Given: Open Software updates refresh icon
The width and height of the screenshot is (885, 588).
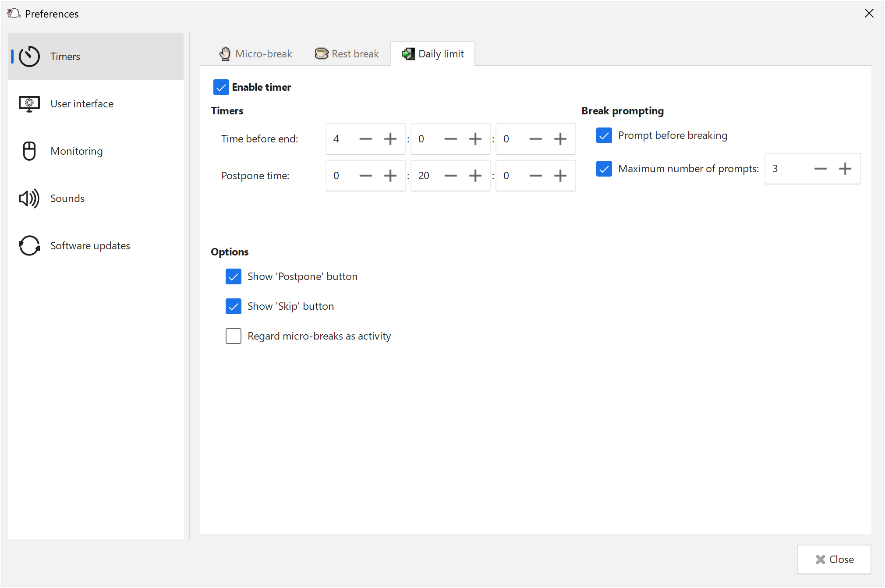Looking at the screenshot, I should 29,246.
